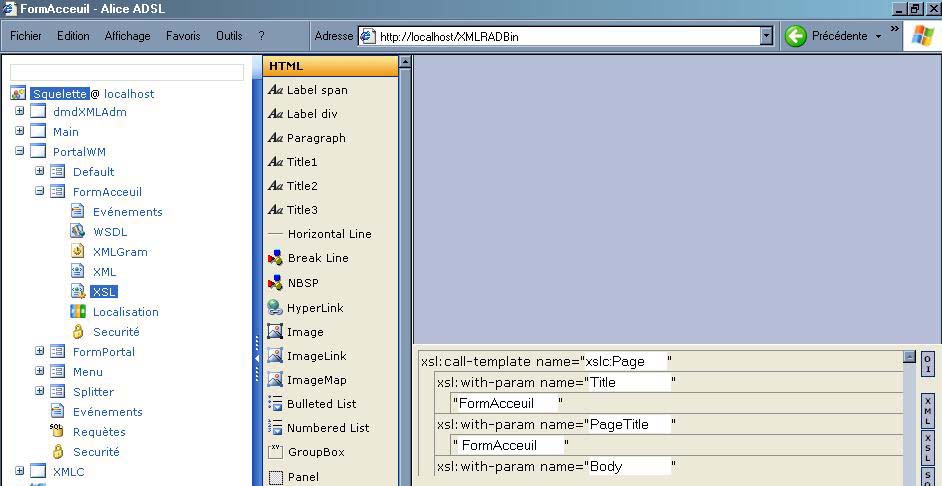Image resolution: width=942 pixels, height=486 pixels.
Task: Expand the FormPortal tree node
Action: tap(39, 351)
